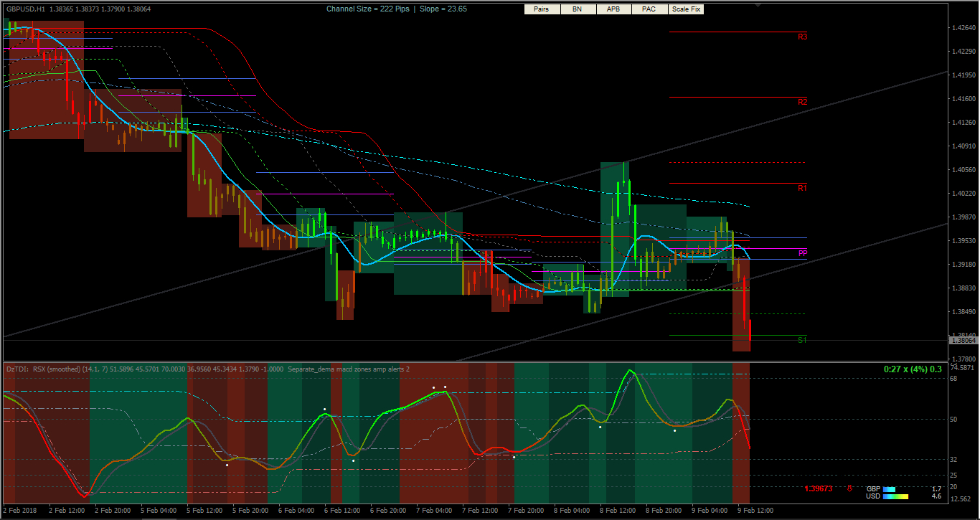Click indicator level 50 on scale
The width and height of the screenshot is (980, 520).
954,419
